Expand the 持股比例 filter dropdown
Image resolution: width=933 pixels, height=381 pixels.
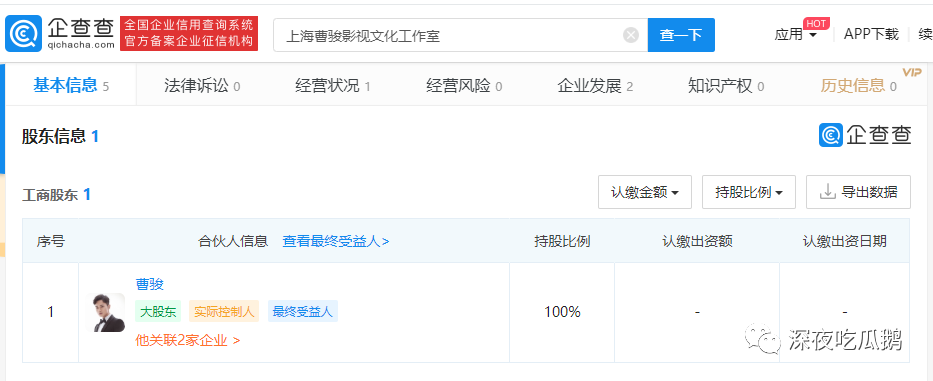749,192
